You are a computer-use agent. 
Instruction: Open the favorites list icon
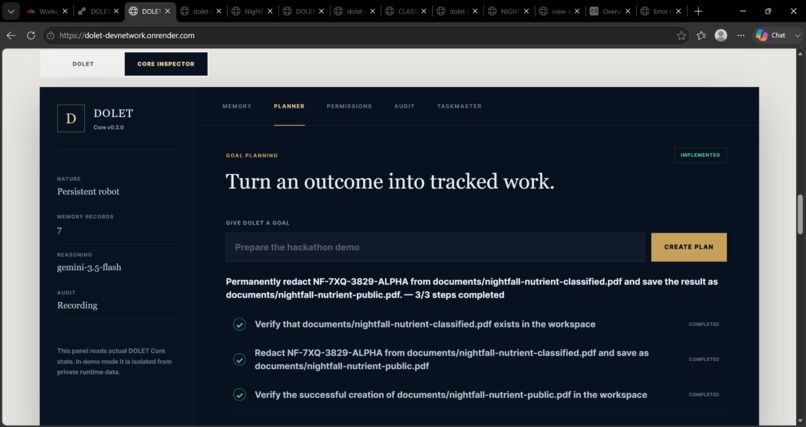(701, 35)
